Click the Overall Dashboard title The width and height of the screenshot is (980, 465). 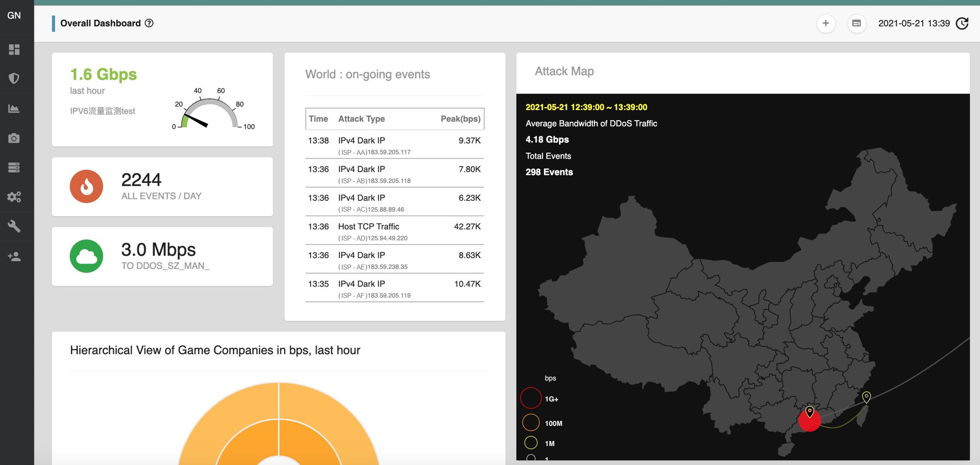100,23
